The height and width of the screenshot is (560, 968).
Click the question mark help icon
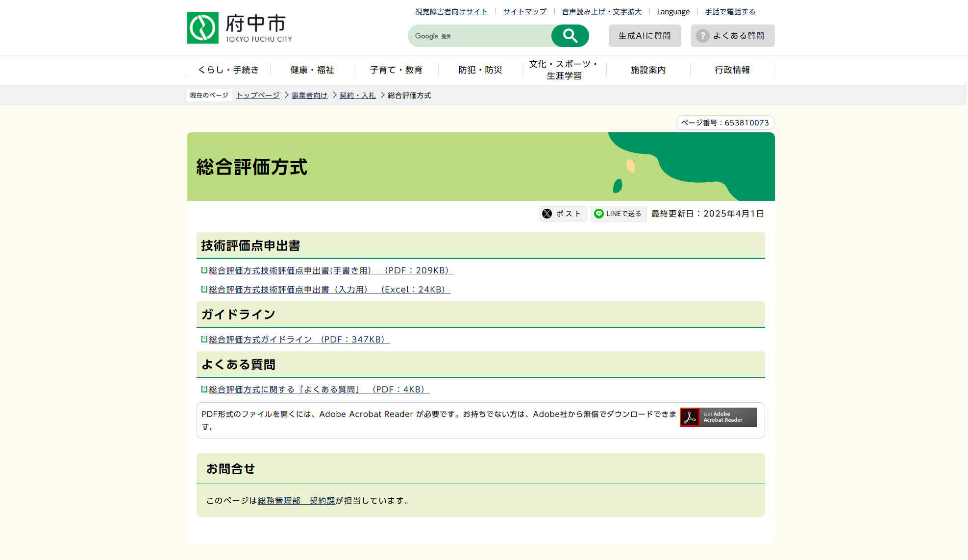click(702, 36)
